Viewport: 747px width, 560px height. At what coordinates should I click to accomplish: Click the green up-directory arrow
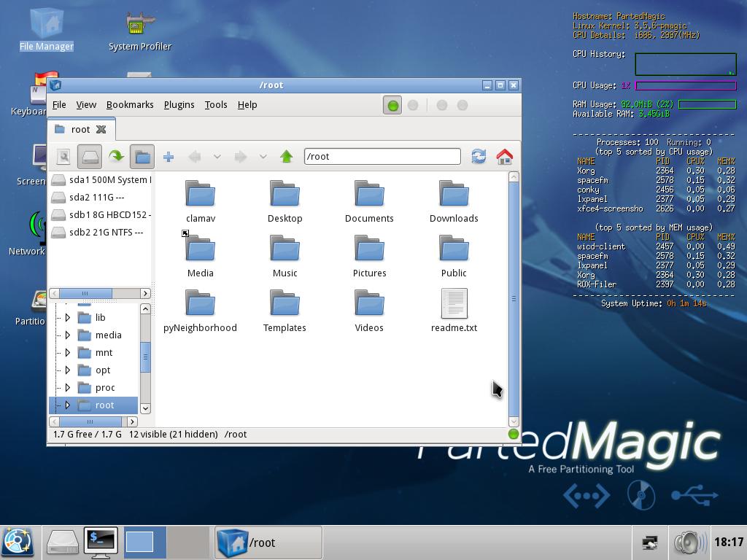coord(287,157)
